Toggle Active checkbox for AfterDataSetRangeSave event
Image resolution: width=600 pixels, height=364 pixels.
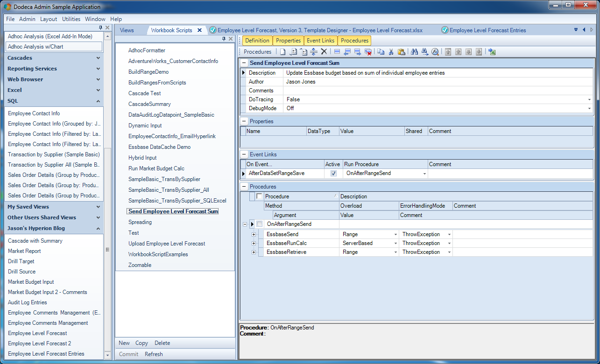[333, 173]
